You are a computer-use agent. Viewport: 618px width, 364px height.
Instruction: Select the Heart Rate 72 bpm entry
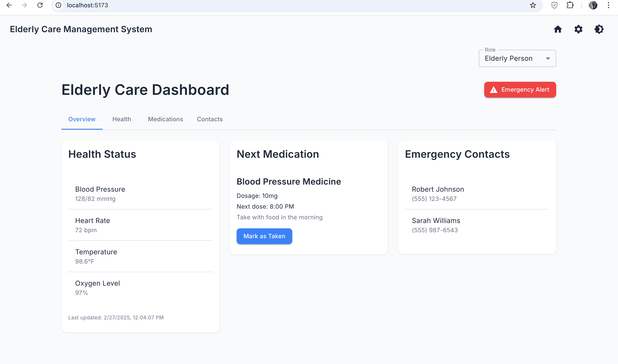coord(140,225)
